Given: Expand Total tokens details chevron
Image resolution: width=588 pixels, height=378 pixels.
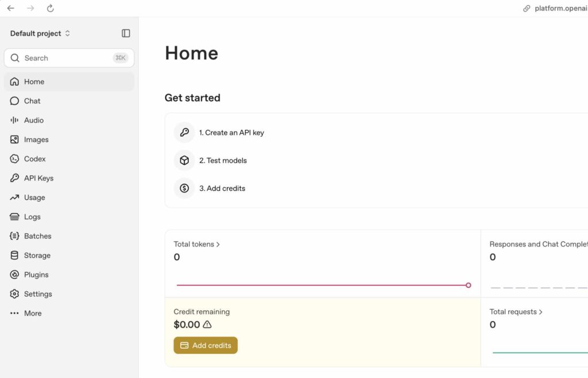Looking at the screenshot, I should (218, 245).
